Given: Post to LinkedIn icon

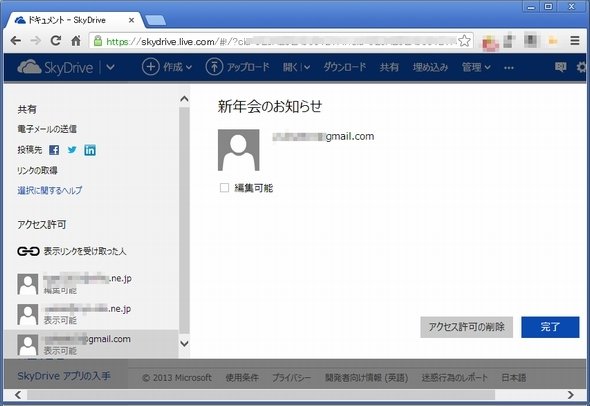Looking at the screenshot, I should [90, 150].
